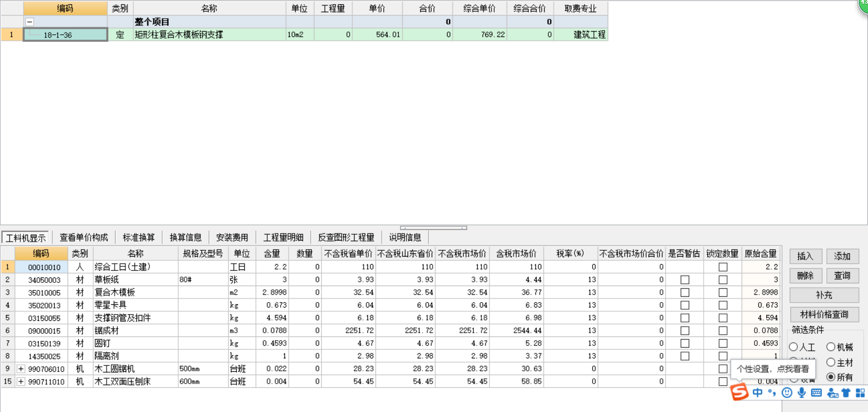Click the horizontal pane splitter handle
Screen dimensions: 868x412
click(x=434, y=228)
